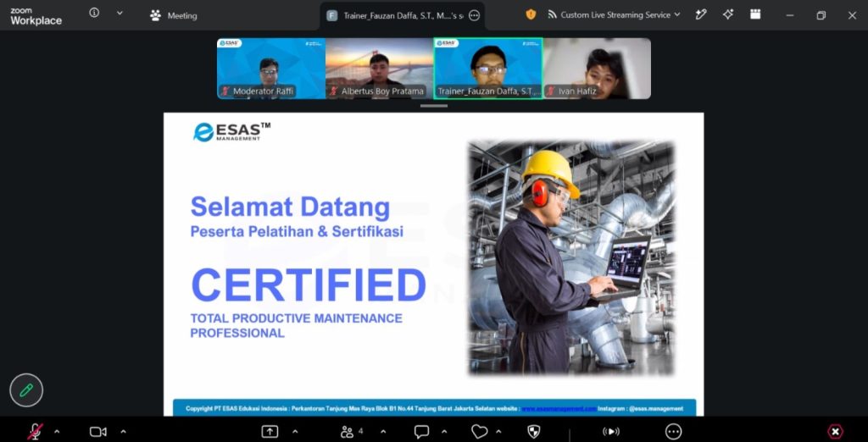Click the "@esas.management" Instagram text
868x442 pixels.
coord(655,409)
